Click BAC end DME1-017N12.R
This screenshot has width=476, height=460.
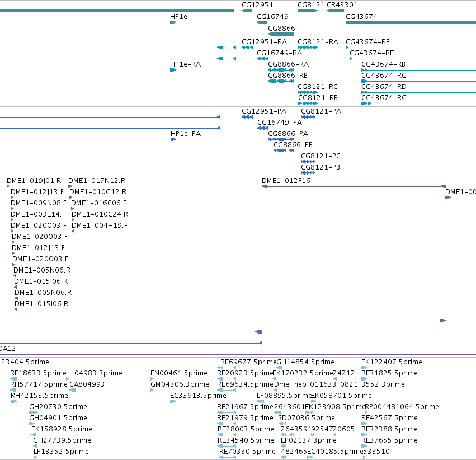(x=97, y=181)
